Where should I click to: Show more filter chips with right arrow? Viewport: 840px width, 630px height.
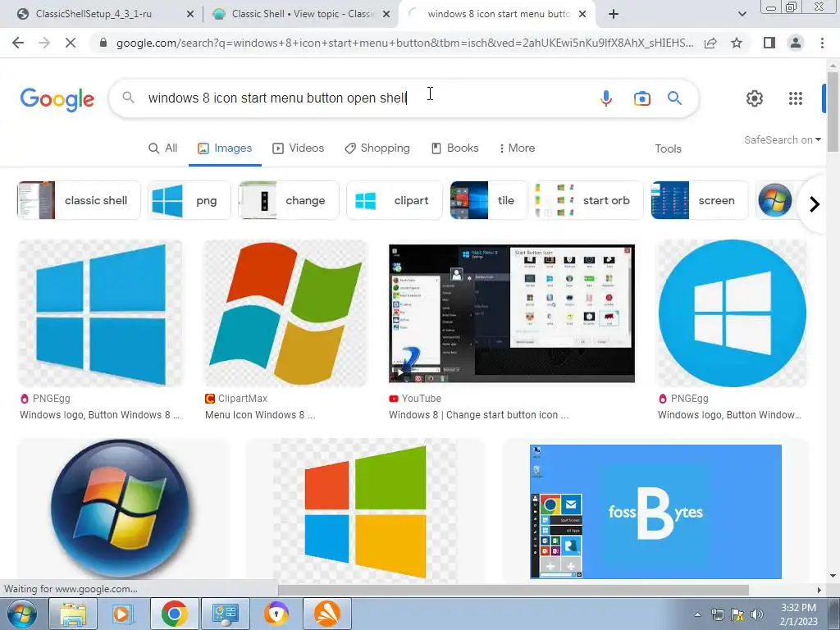[815, 204]
